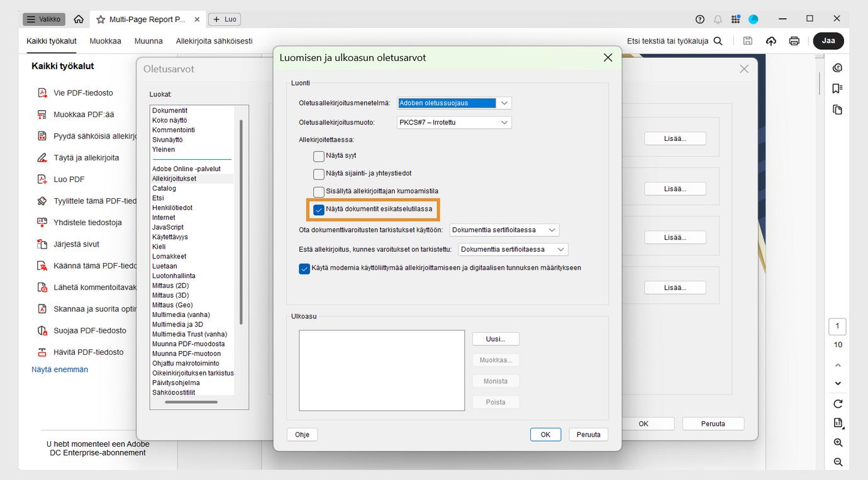Click the Ohje help button
This screenshot has height=480, width=868.
click(x=302, y=435)
